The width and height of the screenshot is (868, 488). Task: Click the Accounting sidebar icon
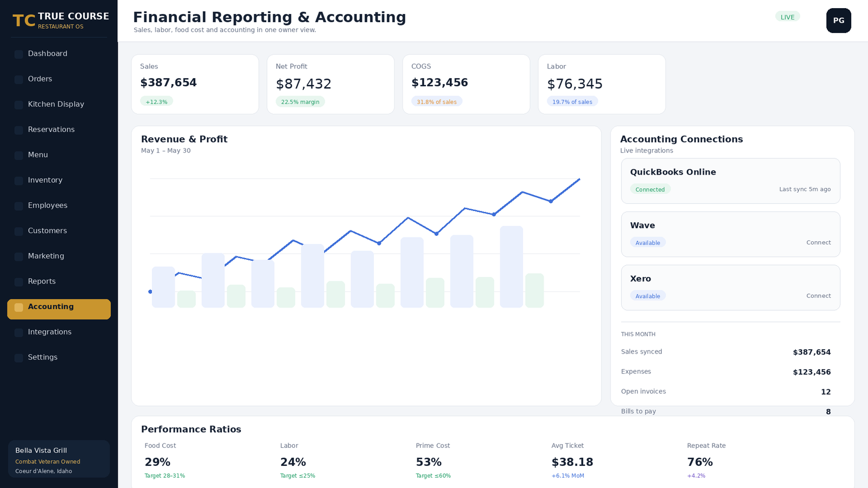18,307
